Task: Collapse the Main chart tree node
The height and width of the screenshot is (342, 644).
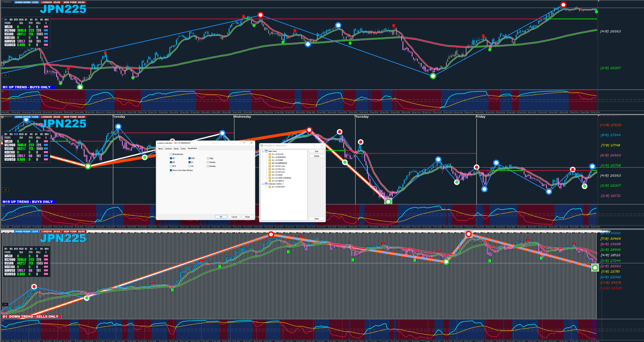Action: tap(263, 151)
